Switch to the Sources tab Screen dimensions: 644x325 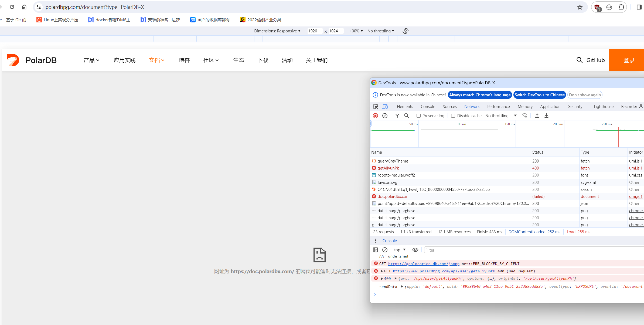click(x=449, y=107)
